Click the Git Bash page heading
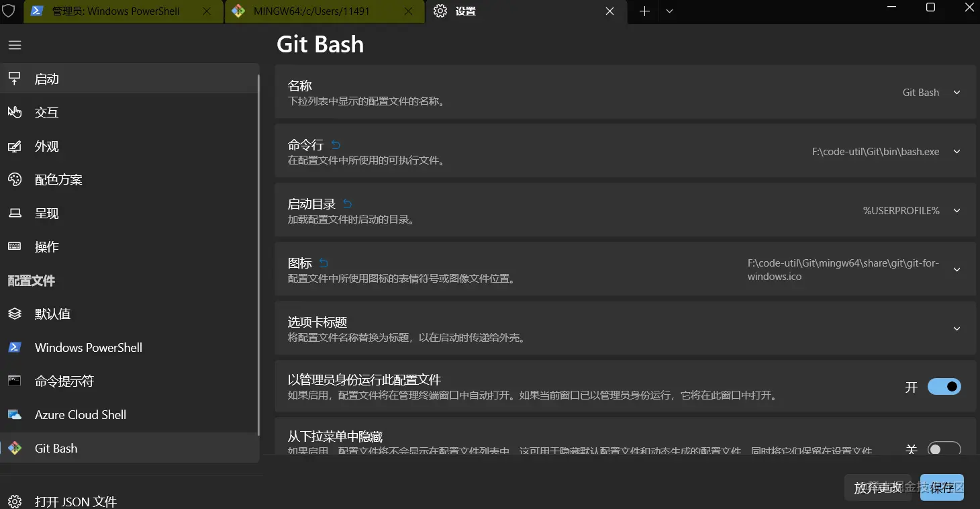 [x=320, y=44]
